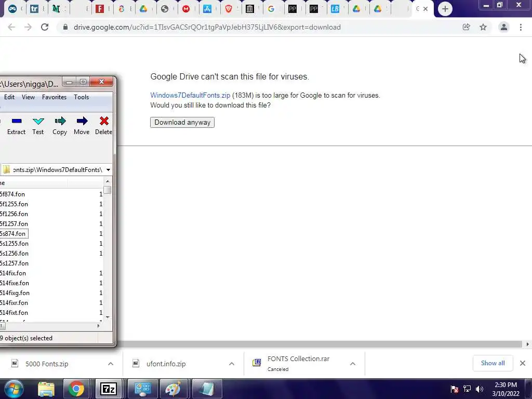
Task: Select file 5s1256.fon in the list
Action: (14, 253)
